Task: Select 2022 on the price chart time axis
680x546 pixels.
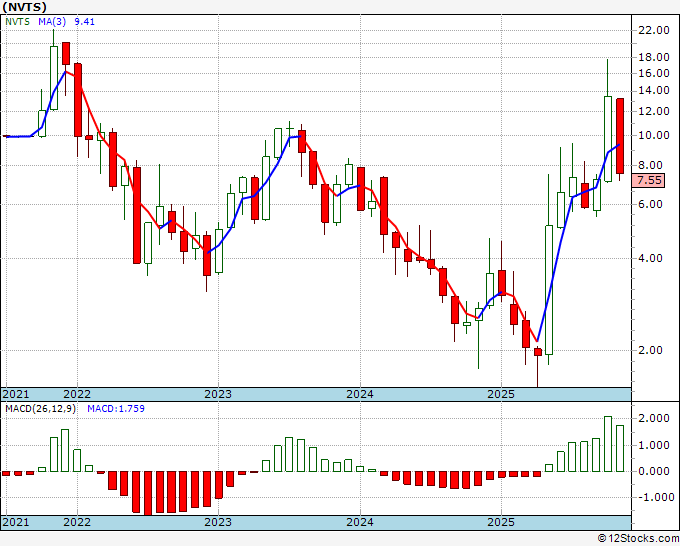Action: [77, 394]
